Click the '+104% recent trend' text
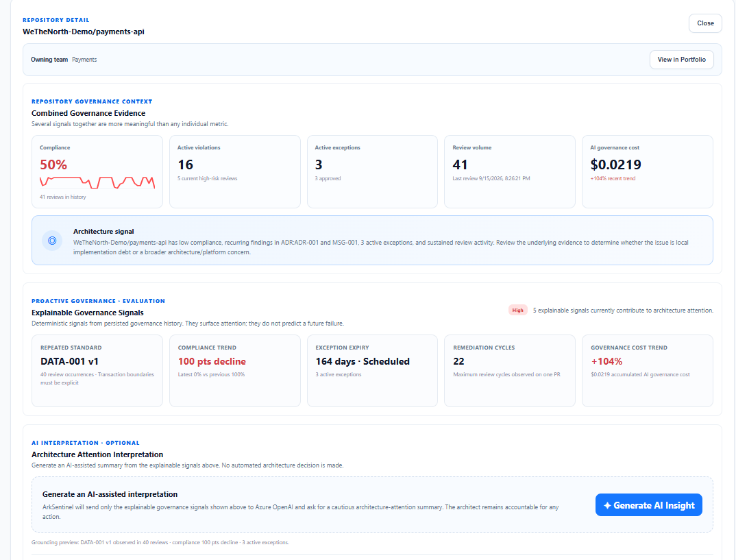The width and height of the screenshot is (736, 560). tap(613, 178)
